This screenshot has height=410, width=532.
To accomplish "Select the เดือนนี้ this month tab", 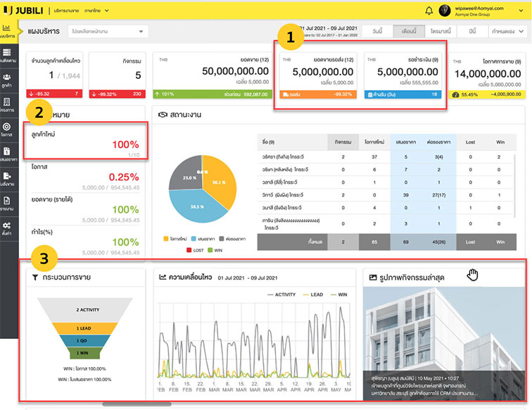I will [409, 32].
